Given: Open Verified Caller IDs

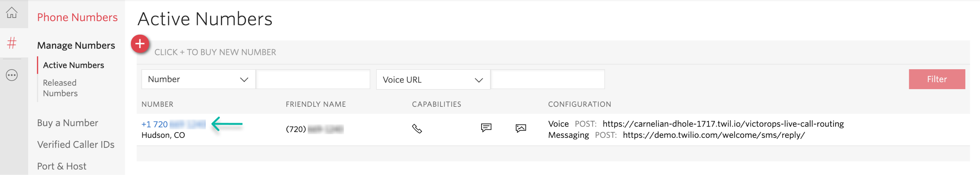Looking at the screenshot, I should [x=76, y=145].
